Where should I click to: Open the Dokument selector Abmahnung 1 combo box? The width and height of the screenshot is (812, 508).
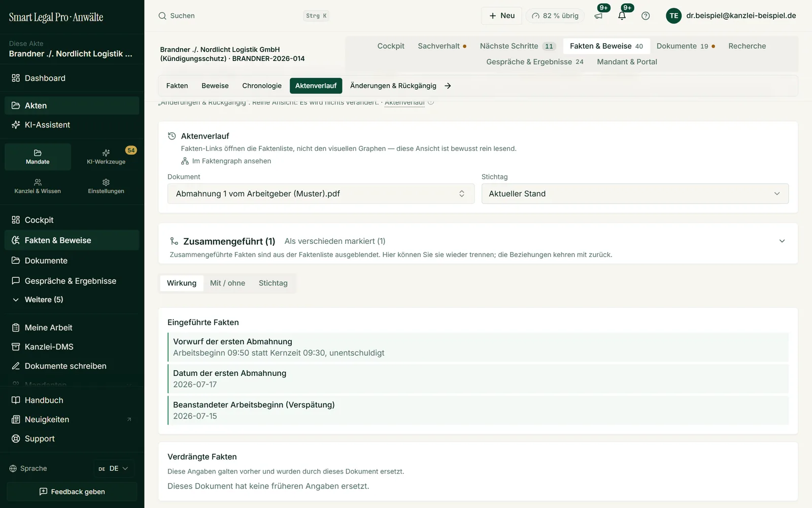[321, 194]
